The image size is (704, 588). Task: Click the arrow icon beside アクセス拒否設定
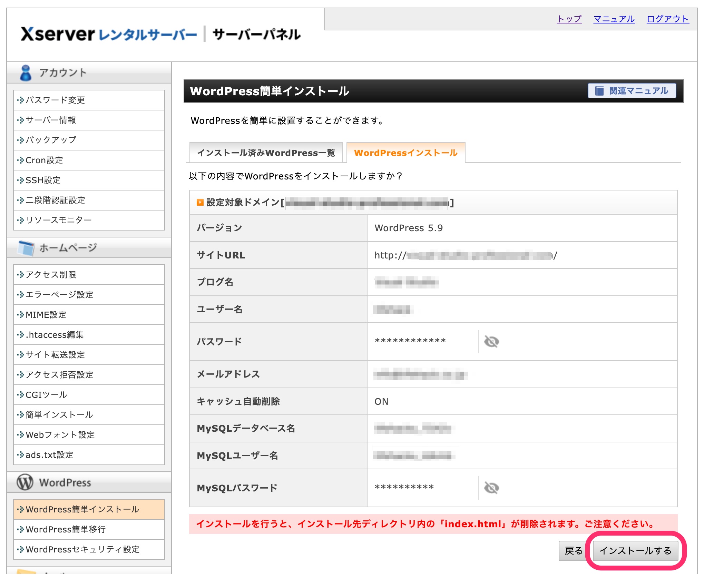click(x=21, y=375)
